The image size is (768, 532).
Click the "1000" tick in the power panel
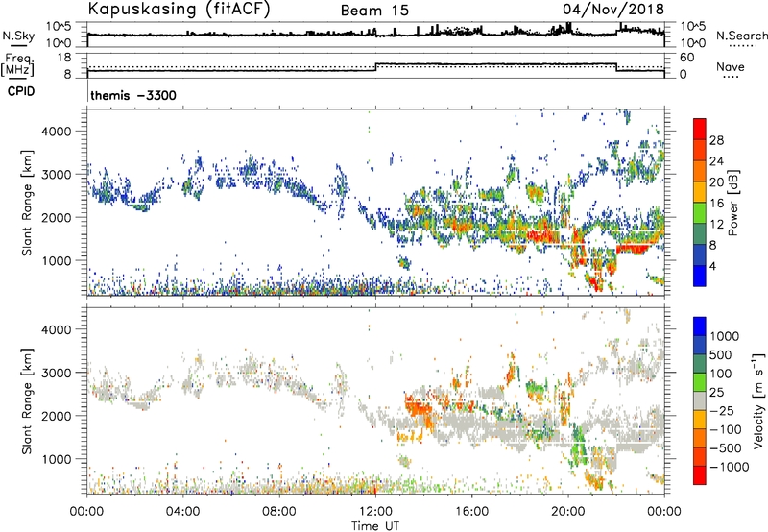pos(57,260)
